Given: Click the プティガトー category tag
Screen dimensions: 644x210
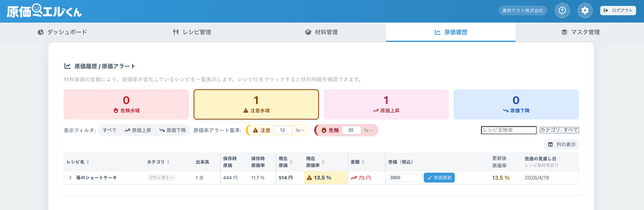Looking at the screenshot, I should coord(162,177).
